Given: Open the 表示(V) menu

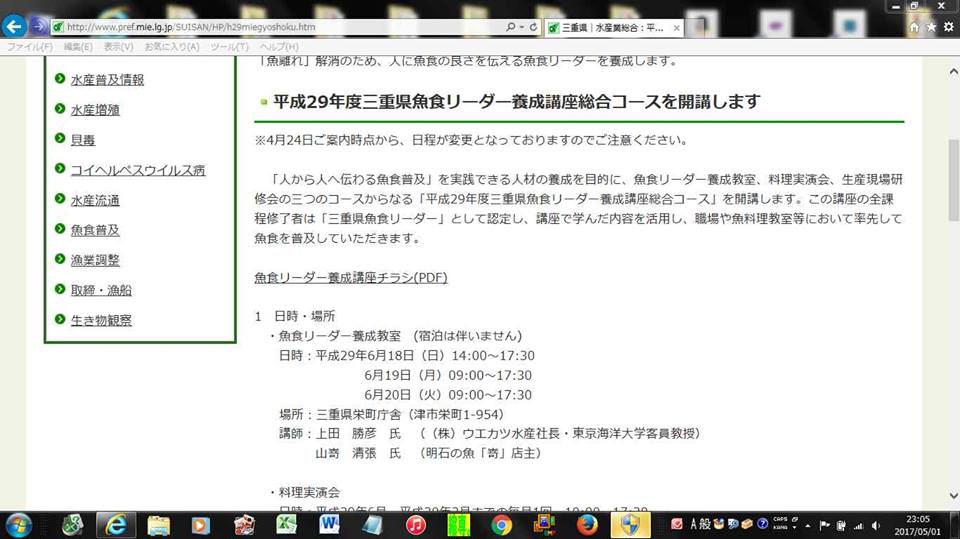Looking at the screenshot, I should click(x=118, y=47).
